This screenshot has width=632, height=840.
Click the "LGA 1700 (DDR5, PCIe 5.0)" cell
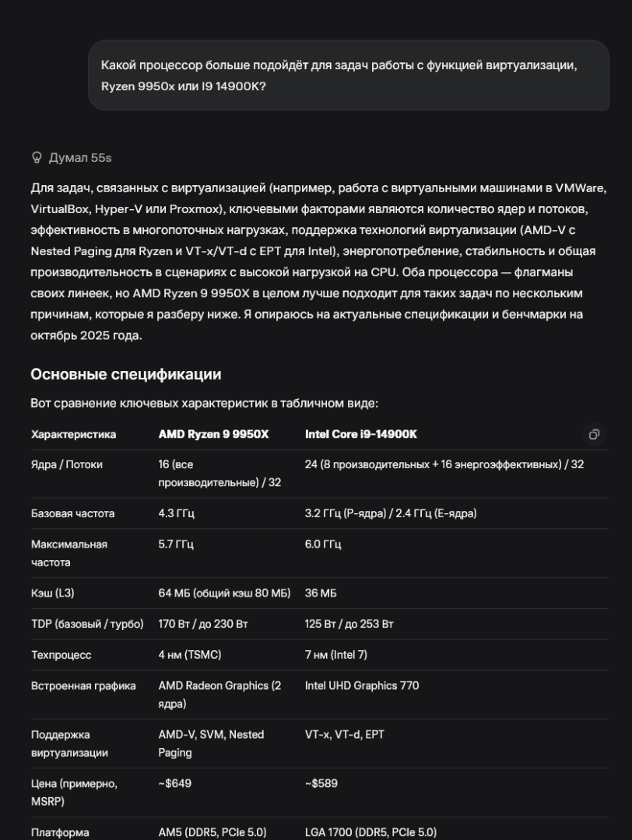click(370, 832)
